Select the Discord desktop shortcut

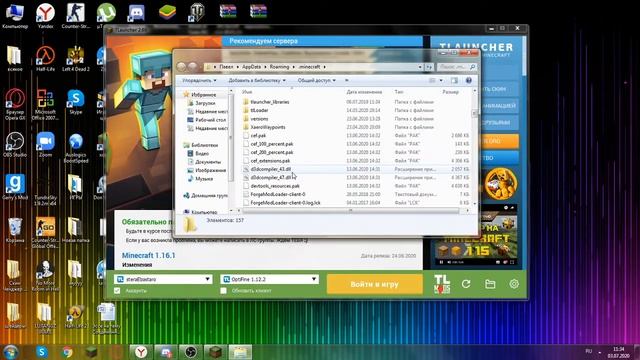tap(136, 13)
